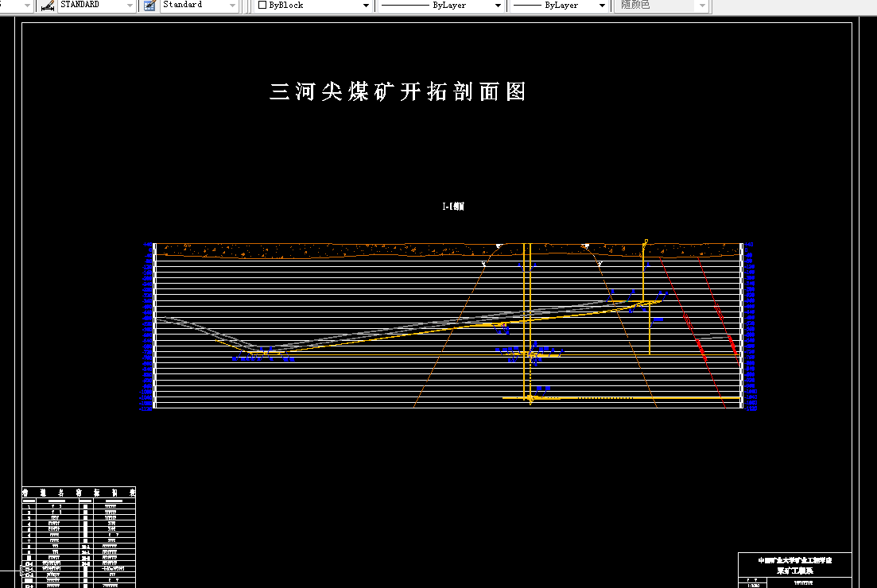Click the I-I剖面 section label
The image size is (877, 588).
452,205
